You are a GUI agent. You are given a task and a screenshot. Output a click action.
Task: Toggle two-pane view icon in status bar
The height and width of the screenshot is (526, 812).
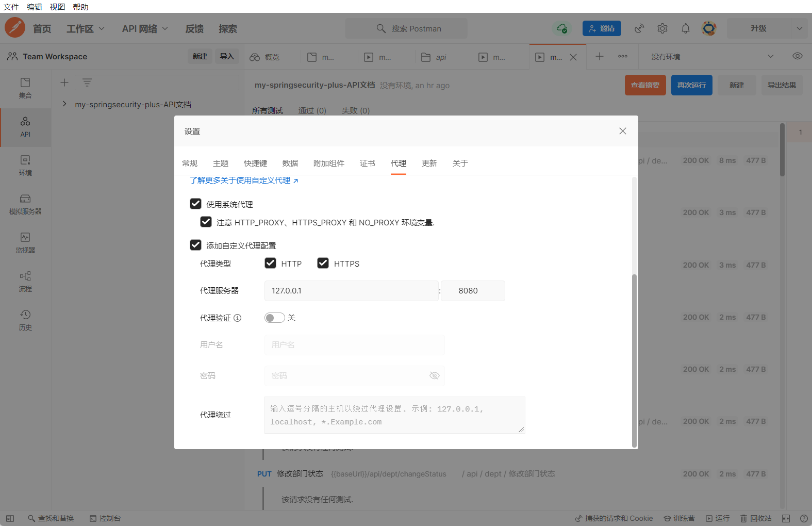pos(786,518)
